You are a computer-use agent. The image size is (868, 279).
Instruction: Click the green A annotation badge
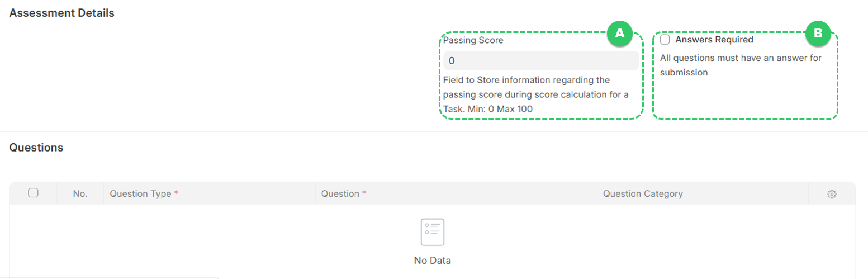[619, 34]
